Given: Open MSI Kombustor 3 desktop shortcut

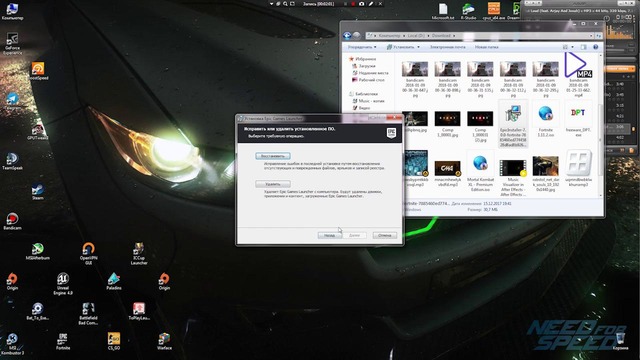Looking at the screenshot, I should (x=12, y=343).
